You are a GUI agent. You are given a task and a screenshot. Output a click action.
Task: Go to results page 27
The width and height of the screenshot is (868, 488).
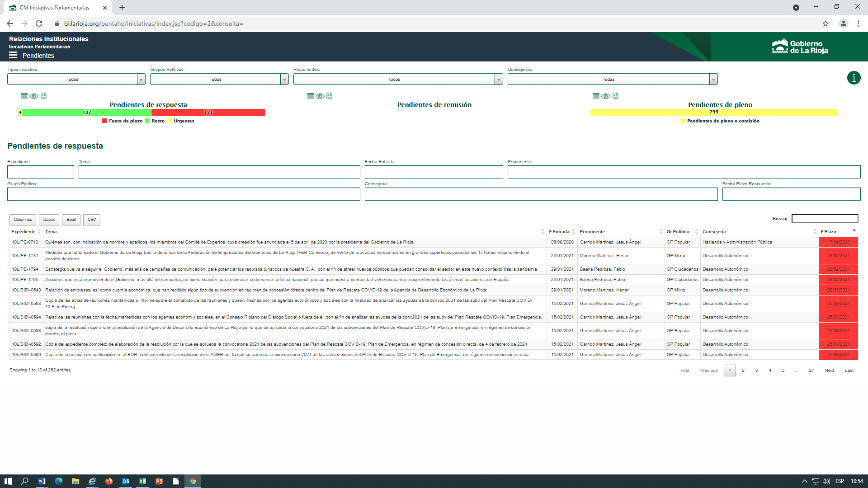pos(811,371)
